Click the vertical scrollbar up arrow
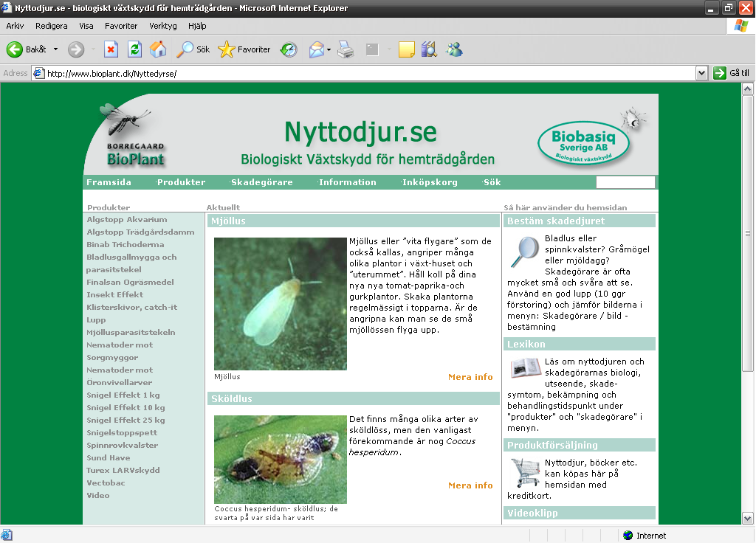Screen dimensions: 756x543 [x=747, y=89]
